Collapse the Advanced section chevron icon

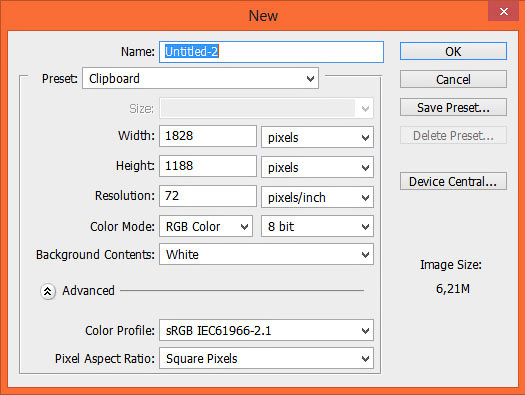(48, 291)
